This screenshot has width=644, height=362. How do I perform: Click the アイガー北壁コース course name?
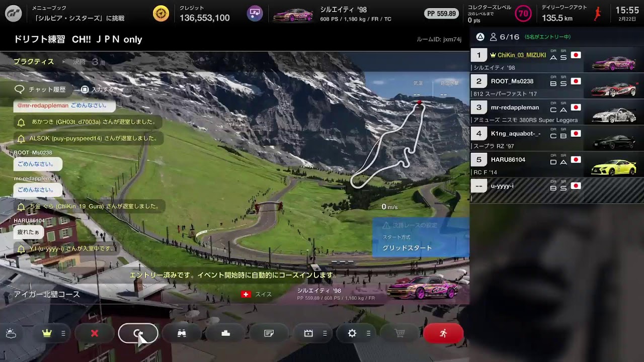click(47, 294)
